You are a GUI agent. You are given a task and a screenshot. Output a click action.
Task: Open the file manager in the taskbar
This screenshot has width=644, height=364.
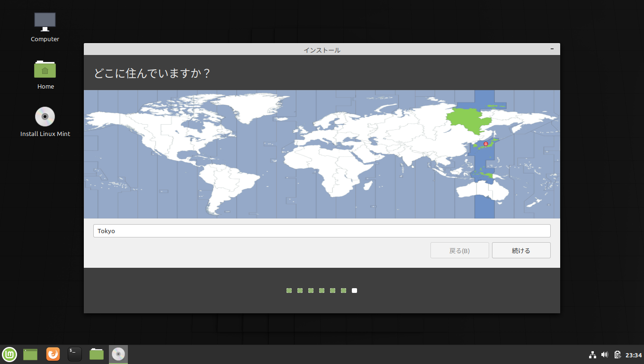tap(97, 354)
